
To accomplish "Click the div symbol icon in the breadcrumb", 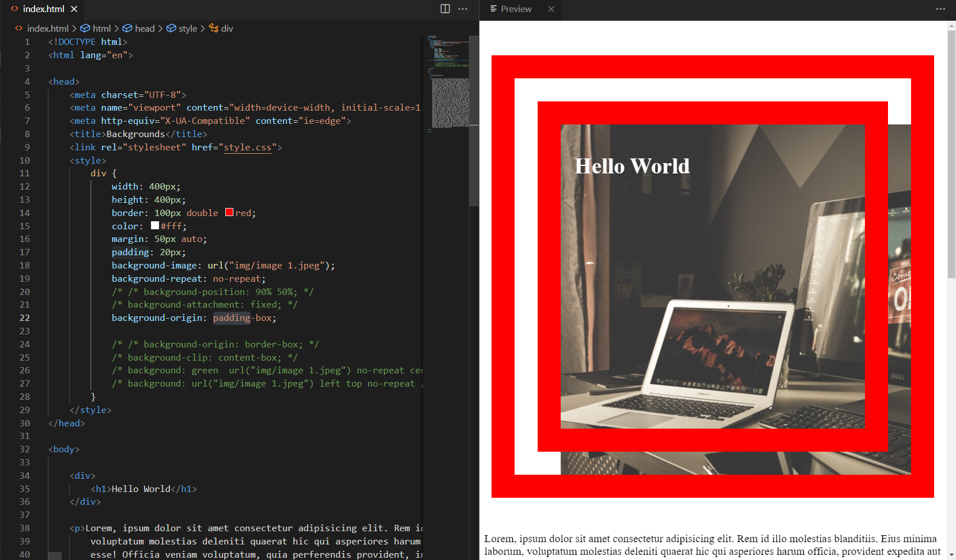I will (212, 28).
